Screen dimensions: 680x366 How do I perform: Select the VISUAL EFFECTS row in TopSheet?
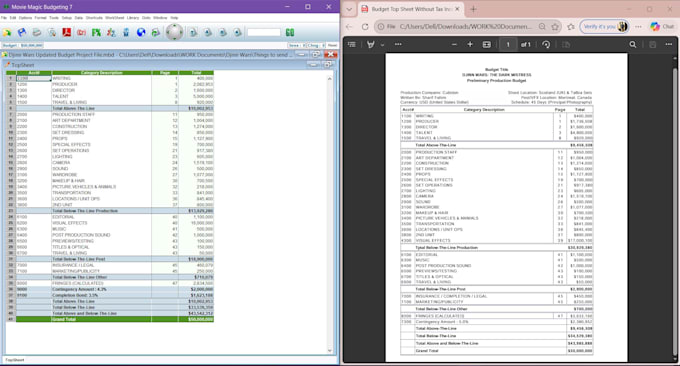coord(110,223)
